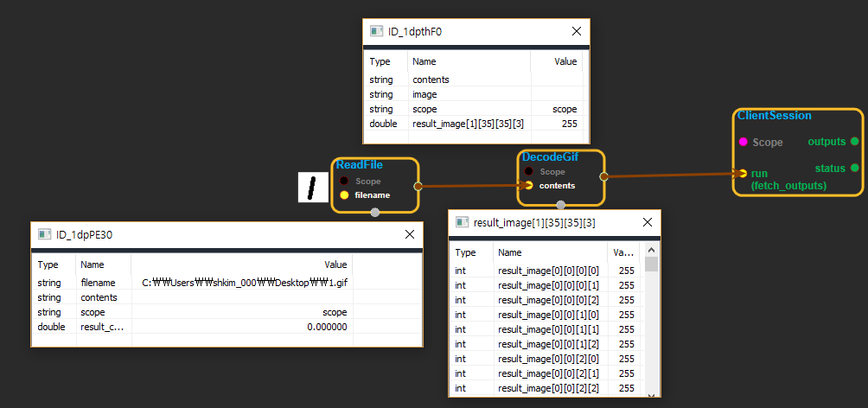Viewport: 868px width, 408px height.
Task: Click the ClientSession run input port
Action: coord(742,174)
